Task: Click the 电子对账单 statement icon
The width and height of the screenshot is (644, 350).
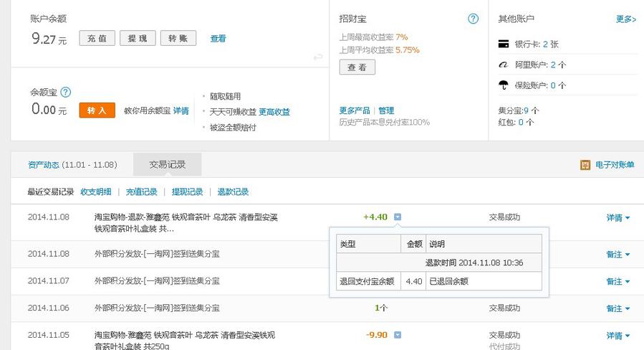Action: [x=585, y=165]
